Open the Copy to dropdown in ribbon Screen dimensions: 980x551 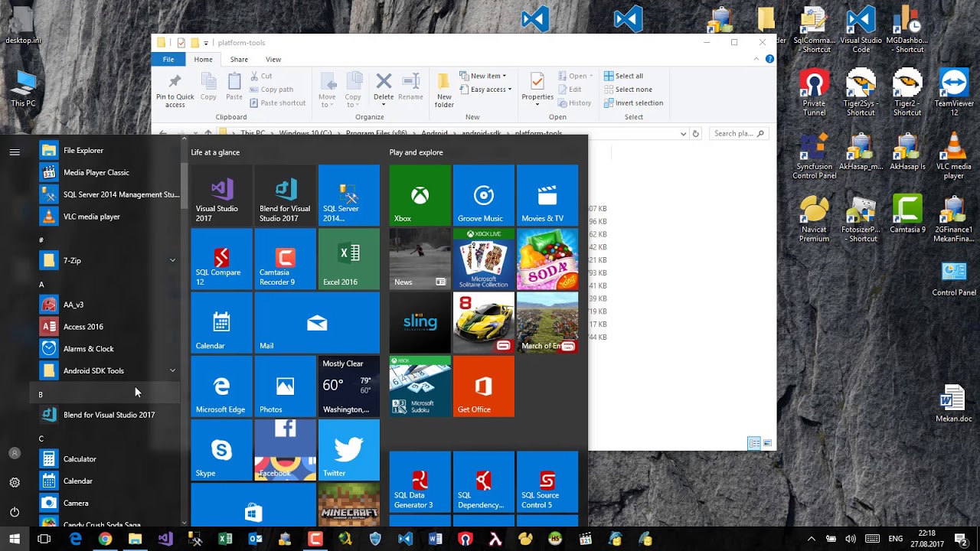(353, 90)
